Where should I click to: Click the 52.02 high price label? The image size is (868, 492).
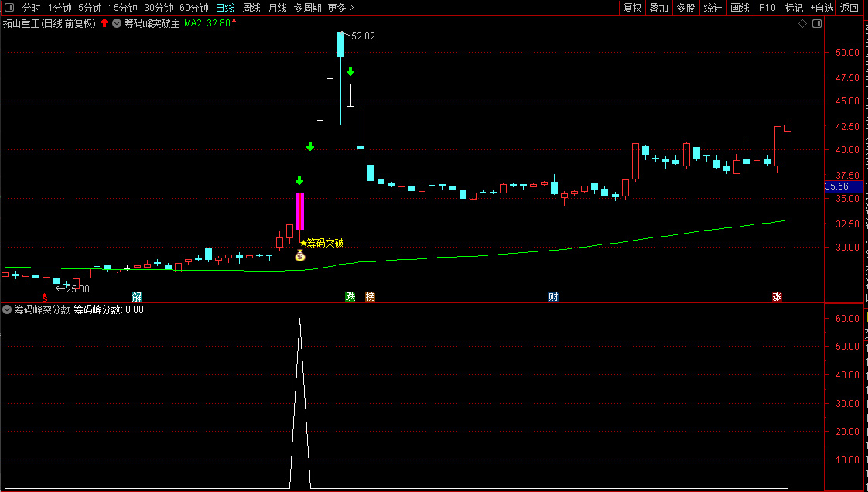(363, 36)
